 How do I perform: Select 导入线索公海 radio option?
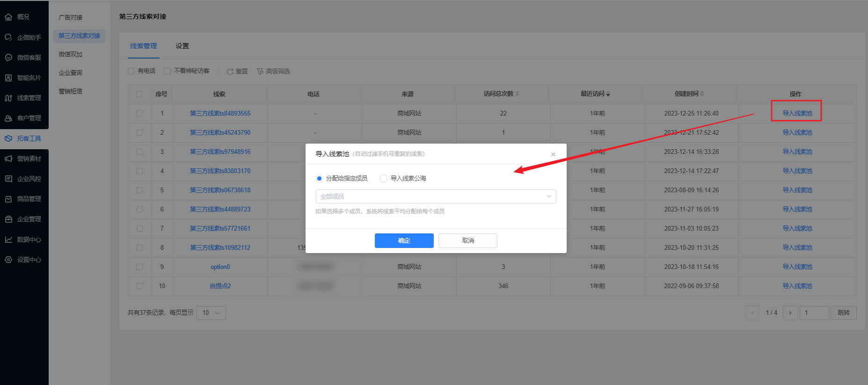[x=384, y=178]
